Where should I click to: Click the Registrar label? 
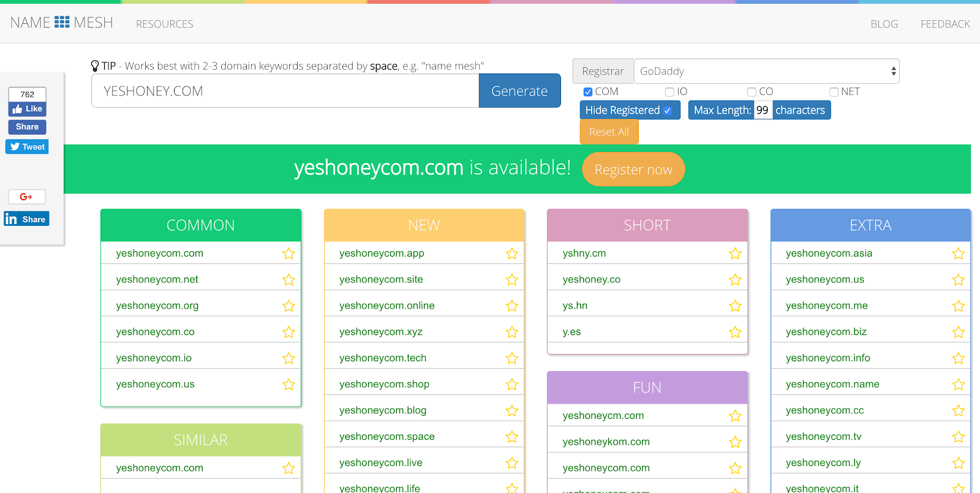pos(603,71)
